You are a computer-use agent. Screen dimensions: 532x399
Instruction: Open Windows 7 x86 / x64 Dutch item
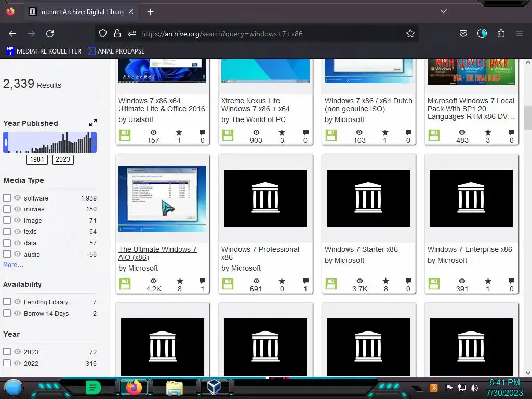(x=368, y=105)
